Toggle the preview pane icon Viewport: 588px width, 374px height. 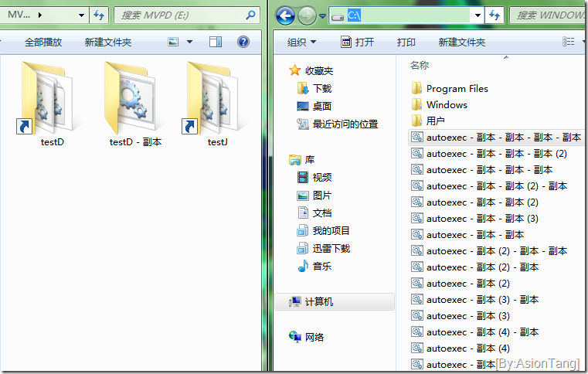coord(216,42)
